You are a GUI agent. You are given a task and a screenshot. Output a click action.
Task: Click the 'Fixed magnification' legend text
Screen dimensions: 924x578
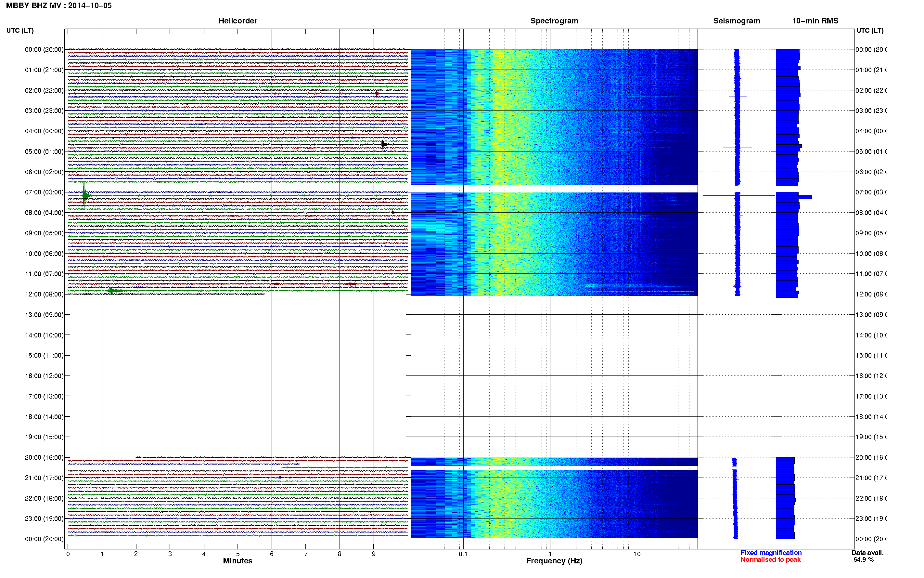click(771, 553)
